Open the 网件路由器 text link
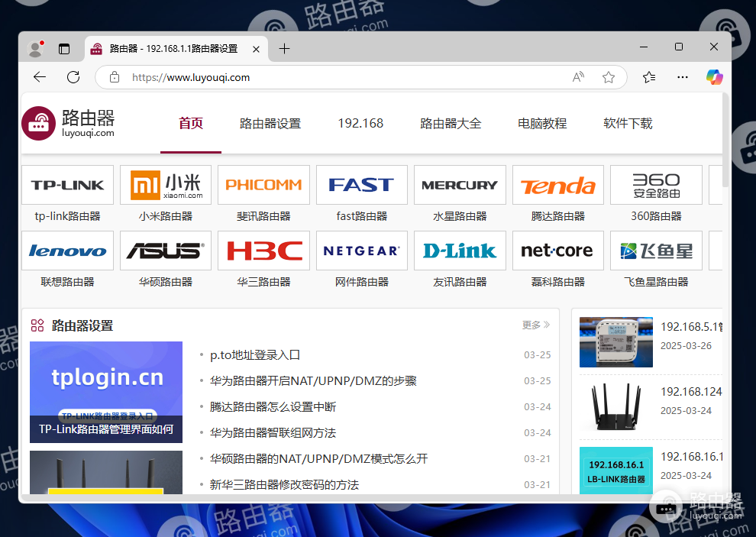Viewport: 756px width, 537px height. 362,282
